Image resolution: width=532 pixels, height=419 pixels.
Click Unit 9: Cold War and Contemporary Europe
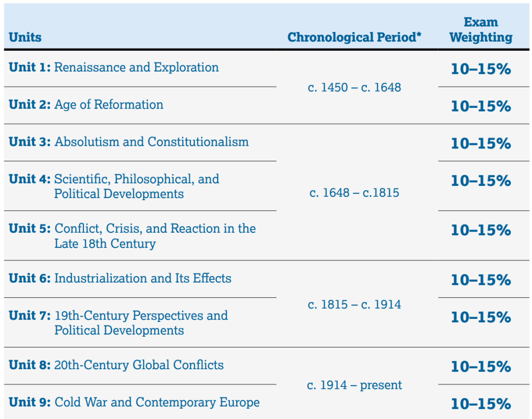(x=134, y=402)
